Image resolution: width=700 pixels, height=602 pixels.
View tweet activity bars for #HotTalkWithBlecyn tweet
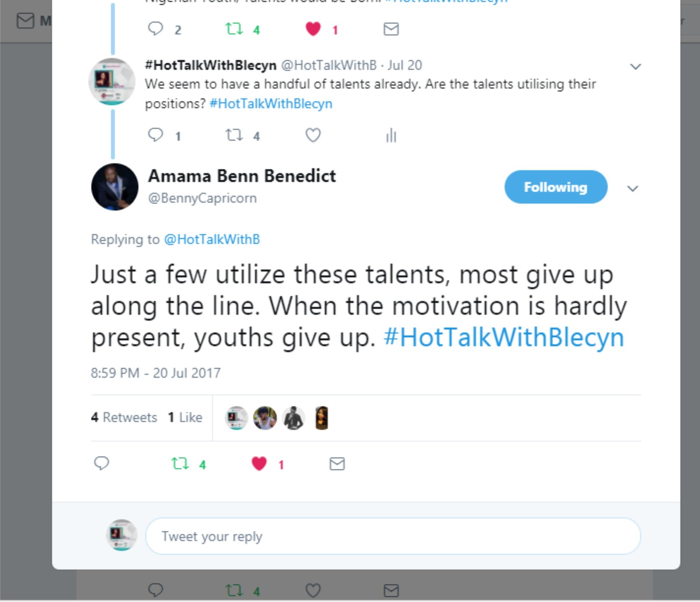point(391,135)
